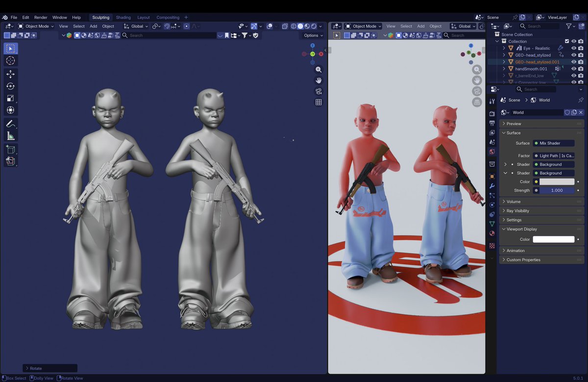Switch perspective/orthographic grid icon in left viewport
The width and height of the screenshot is (588, 382).
(x=318, y=102)
